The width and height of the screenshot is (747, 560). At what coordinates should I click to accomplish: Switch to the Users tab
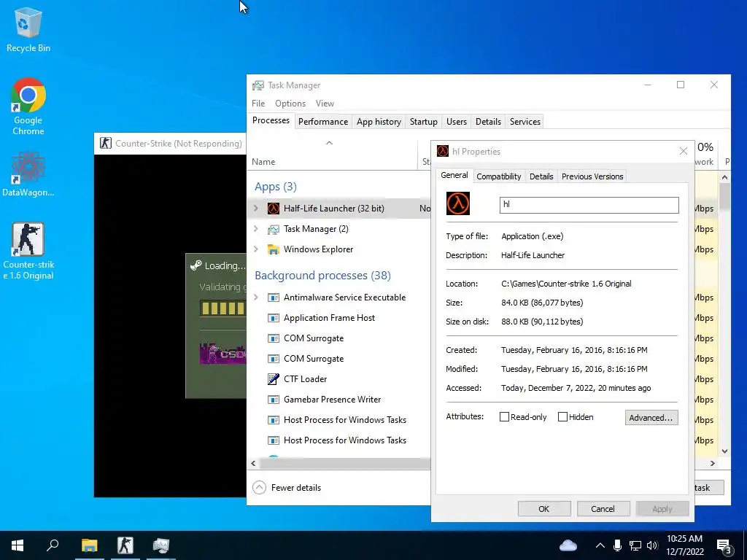tap(457, 122)
